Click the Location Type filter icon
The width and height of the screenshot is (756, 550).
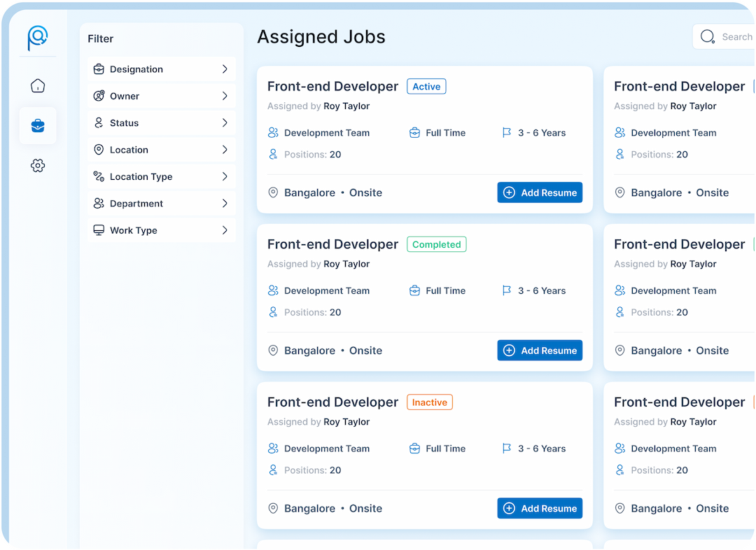pos(99,176)
